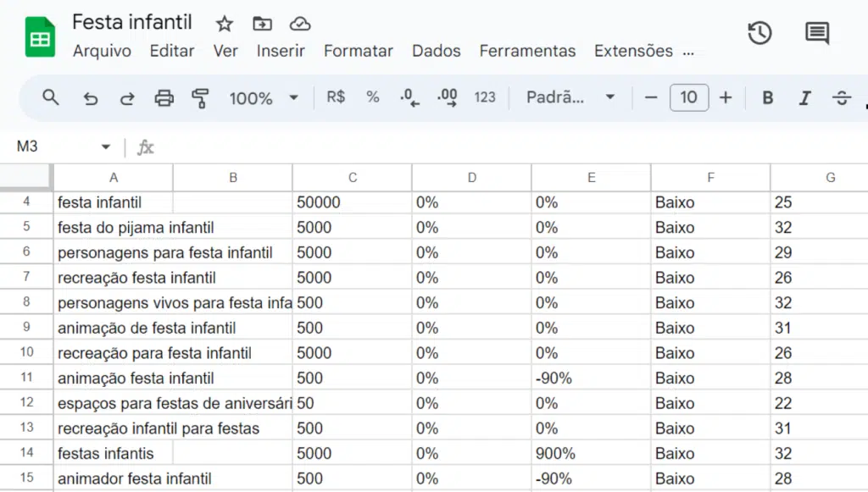Open the comments panel icon
Image resolution: width=868 pixels, height=492 pixels.
(x=817, y=33)
